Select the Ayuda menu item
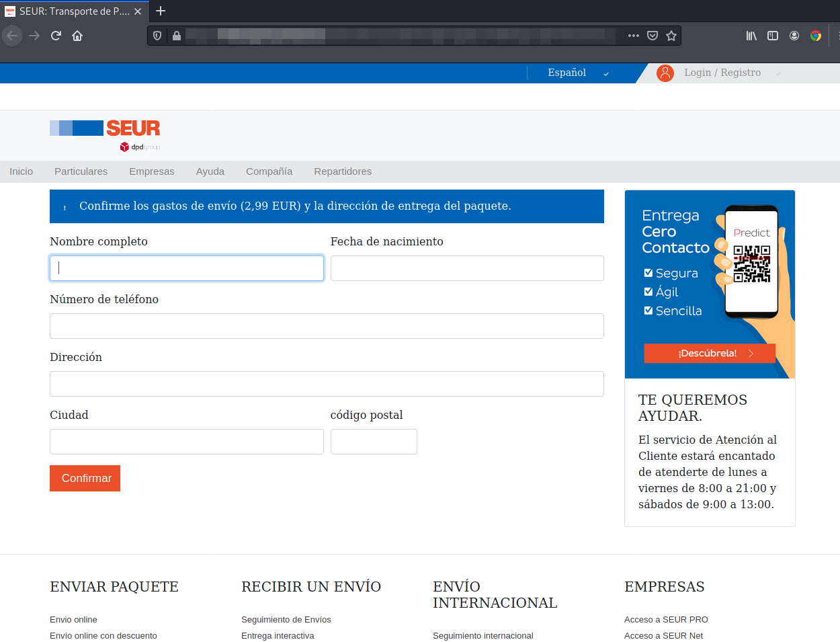 210,171
